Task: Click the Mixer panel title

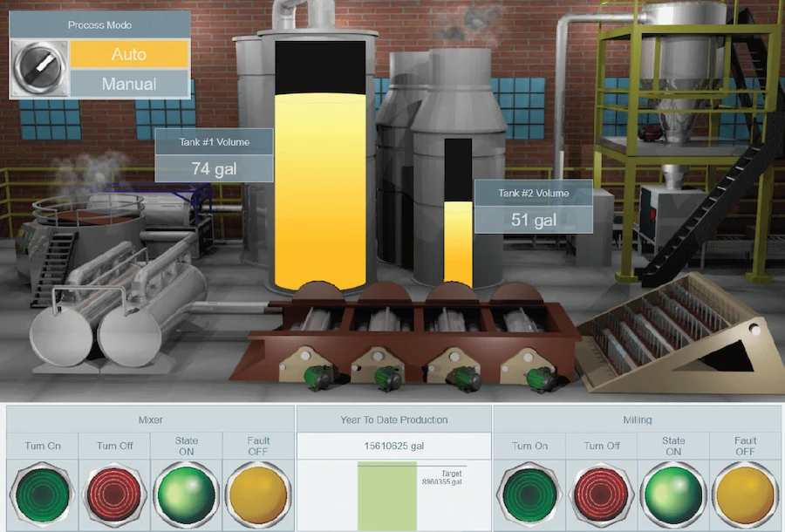Action: (150, 419)
